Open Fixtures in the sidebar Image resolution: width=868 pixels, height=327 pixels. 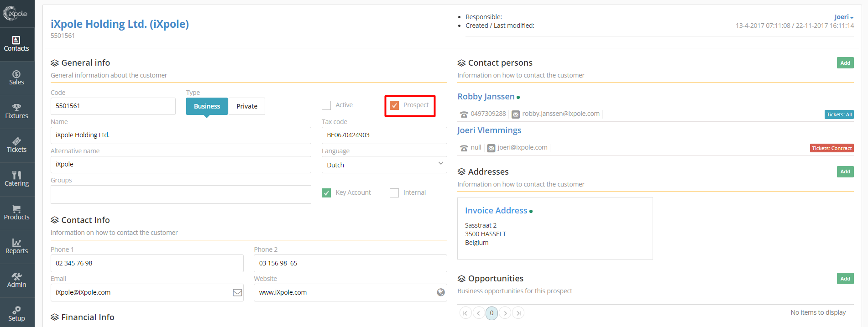[17, 112]
